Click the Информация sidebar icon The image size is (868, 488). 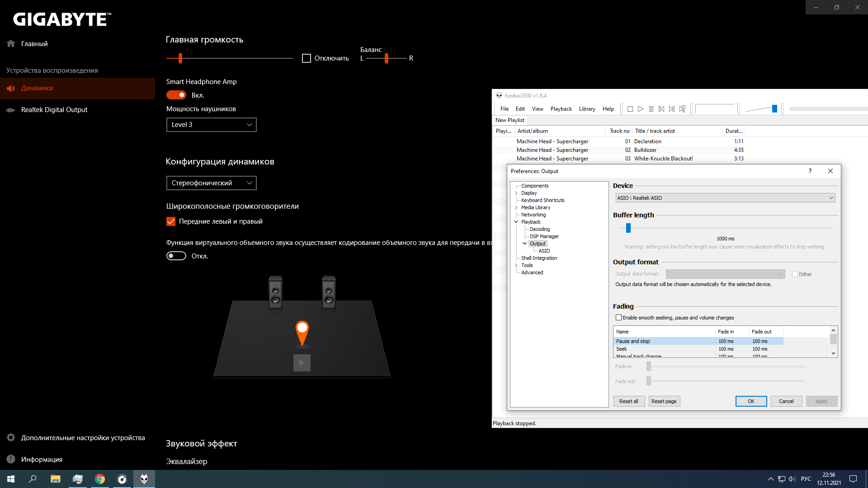coord(11,459)
